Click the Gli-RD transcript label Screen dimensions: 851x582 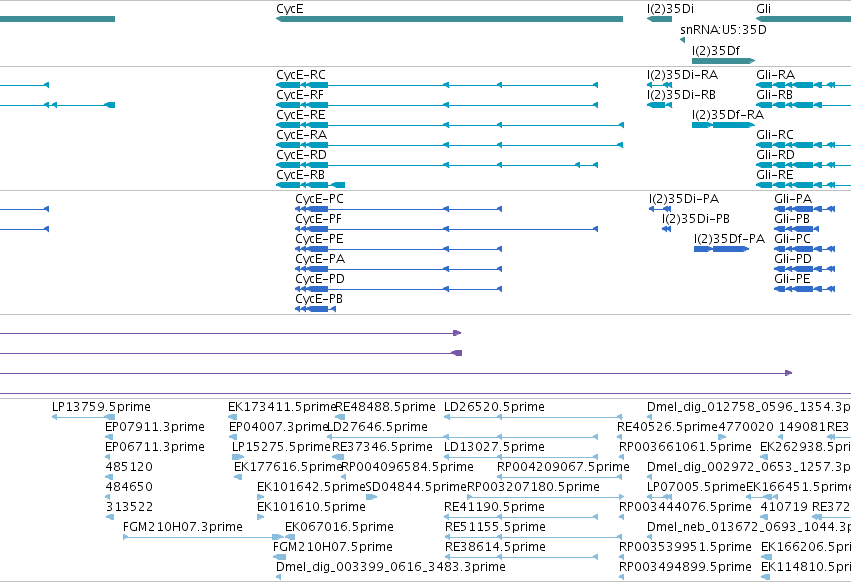click(775, 155)
